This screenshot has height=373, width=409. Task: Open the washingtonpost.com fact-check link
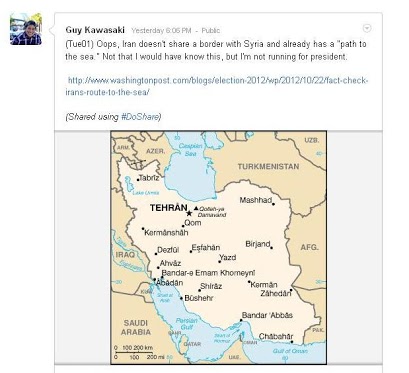pos(217,86)
